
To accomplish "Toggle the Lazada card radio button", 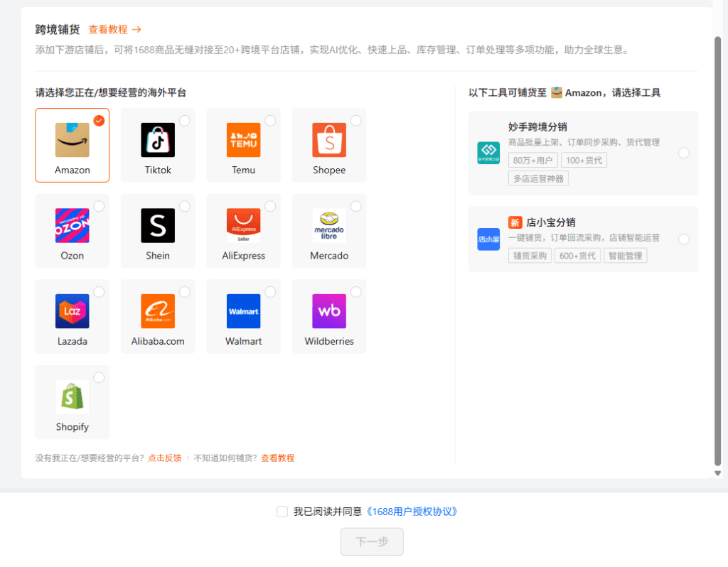I will pyautogui.click(x=99, y=292).
